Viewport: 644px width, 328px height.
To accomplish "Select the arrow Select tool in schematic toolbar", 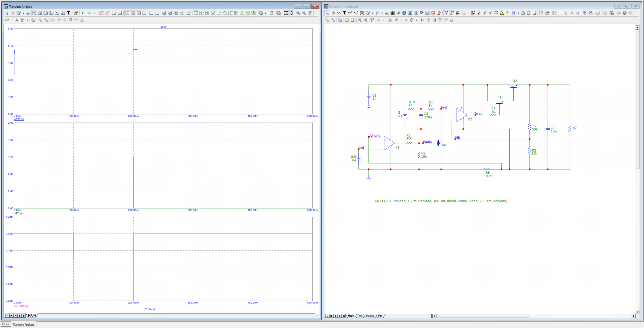I will (x=328, y=13).
